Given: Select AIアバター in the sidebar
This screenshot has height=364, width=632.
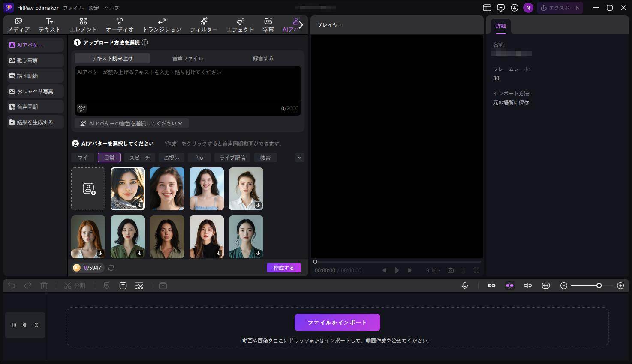Looking at the screenshot, I should pyautogui.click(x=35, y=45).
